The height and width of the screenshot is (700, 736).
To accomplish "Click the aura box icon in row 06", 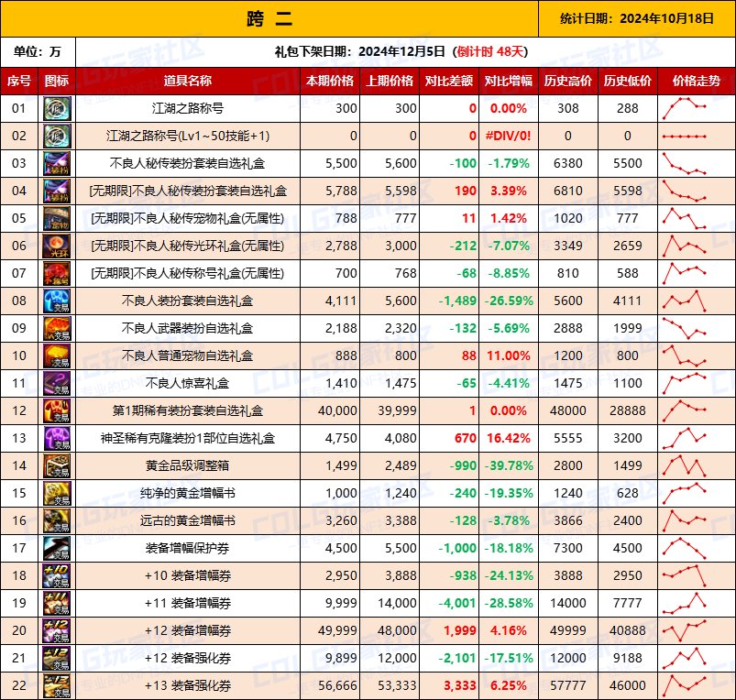I will 57,246.
